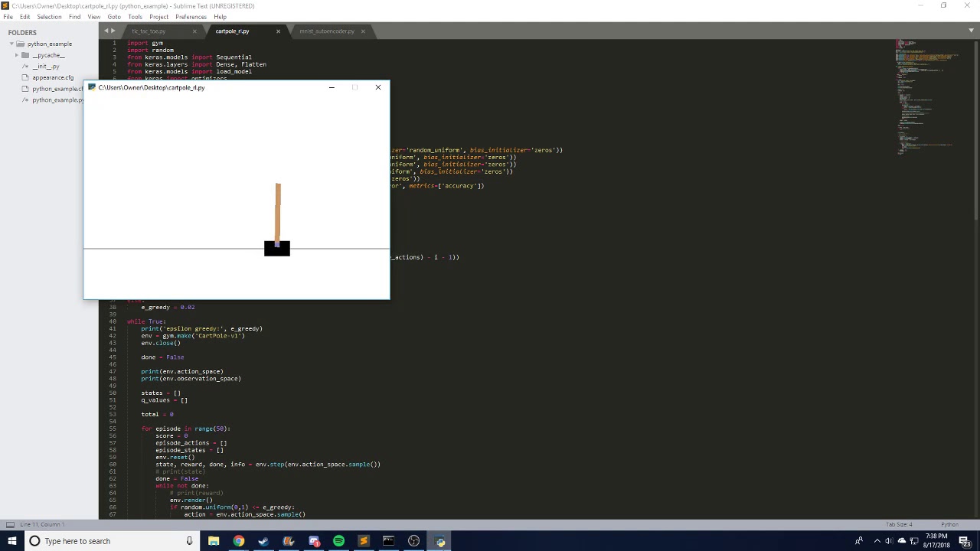Open File Explorer from taskbar
Image resolution: width=980 pixels, height=551 pixels.
[214, 541]
